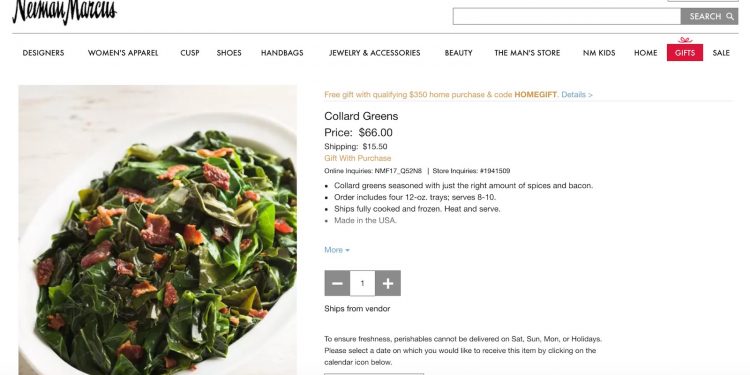
Task: Open Jewelry & Accessories menu
Action: 375,53
